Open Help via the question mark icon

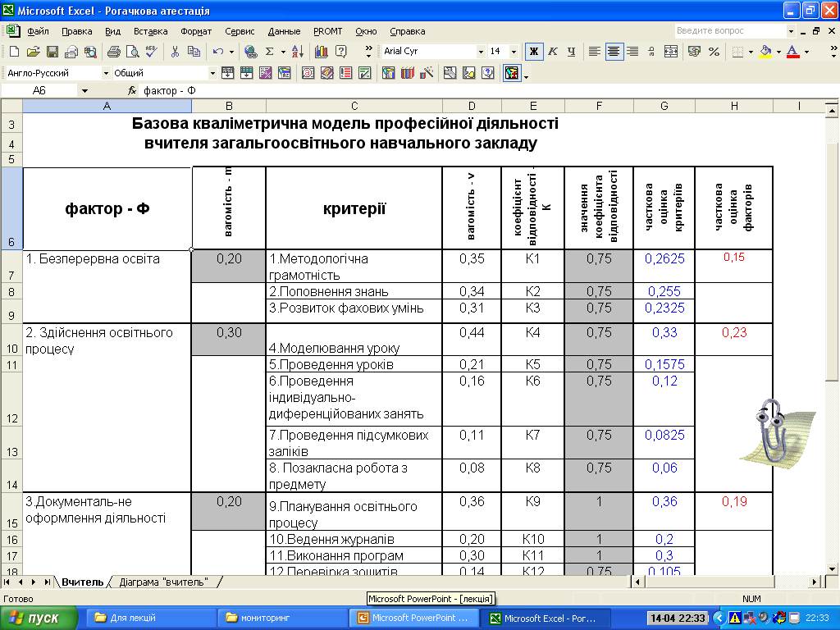point(340,52)
